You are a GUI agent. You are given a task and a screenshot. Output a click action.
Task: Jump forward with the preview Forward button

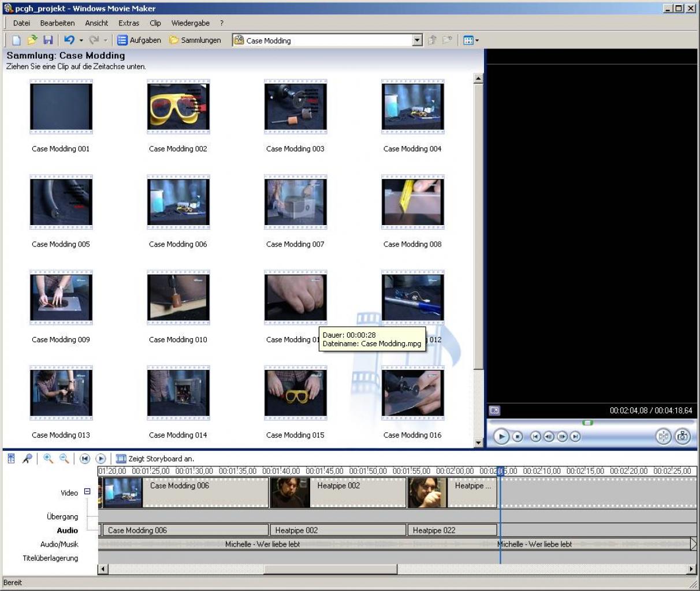click(x=575, y=437)
